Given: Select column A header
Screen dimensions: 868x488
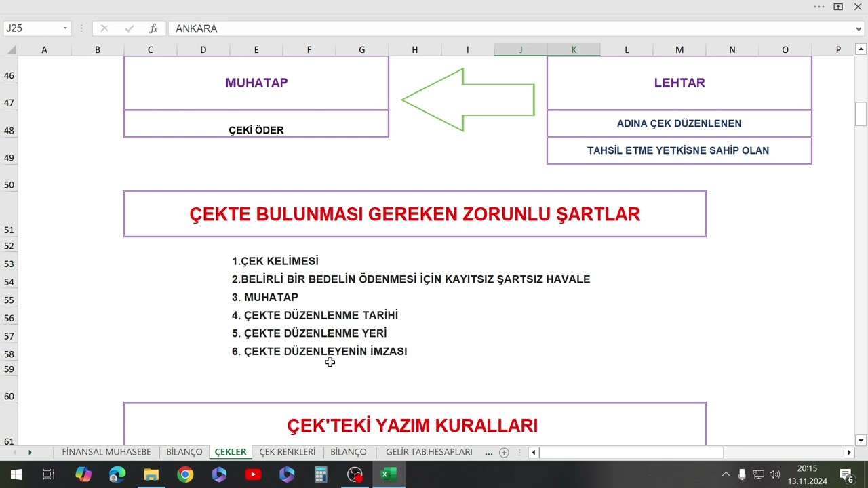Looking at the screenshot, I should coord(45,49).
